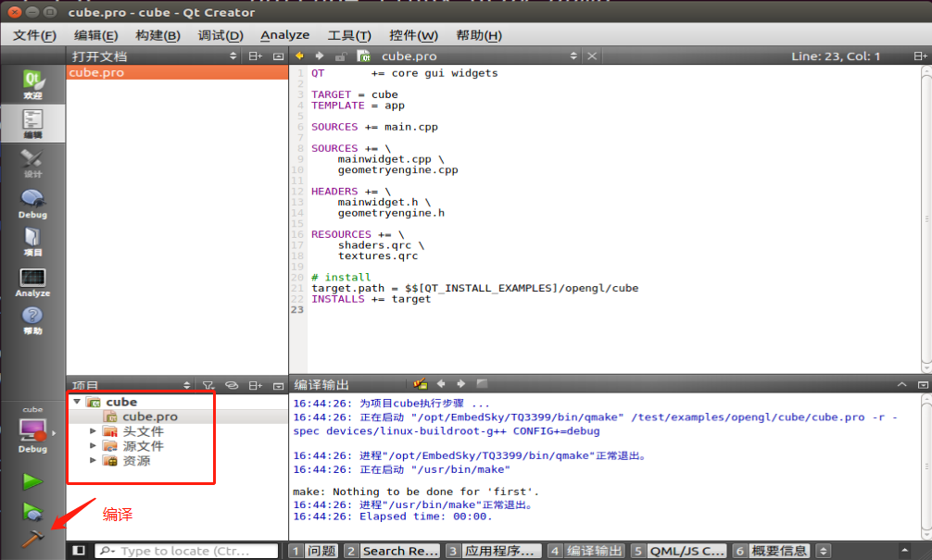932x560 pixels.
Task: Open the 工具(T) menu
Action: tap(349, 35)
